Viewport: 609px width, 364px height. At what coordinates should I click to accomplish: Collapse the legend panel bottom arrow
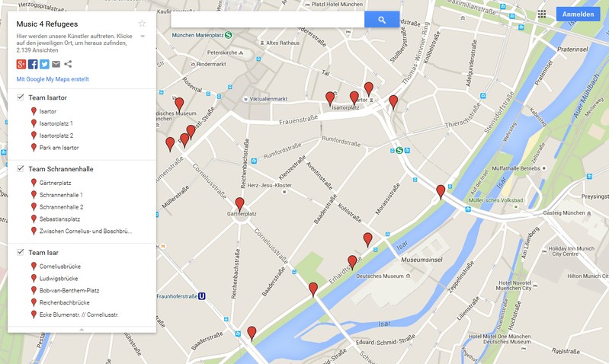82,329
